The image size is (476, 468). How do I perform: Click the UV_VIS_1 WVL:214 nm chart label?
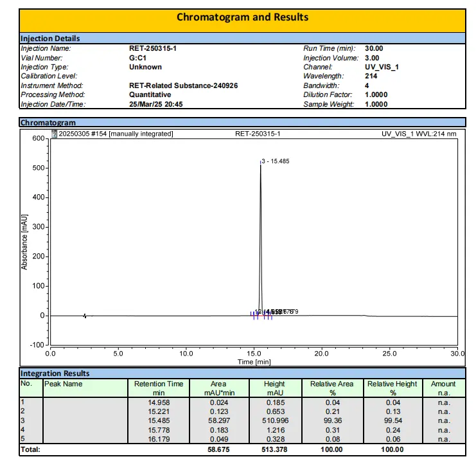point(419,134)
